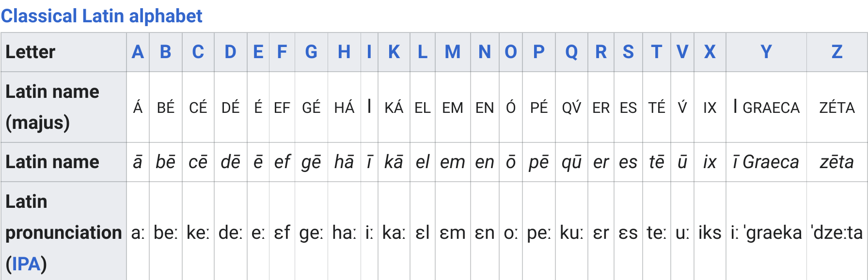The height and width of the screenshot is (280, 868).
Task: Open the letter P link
Action: point(539,52)
